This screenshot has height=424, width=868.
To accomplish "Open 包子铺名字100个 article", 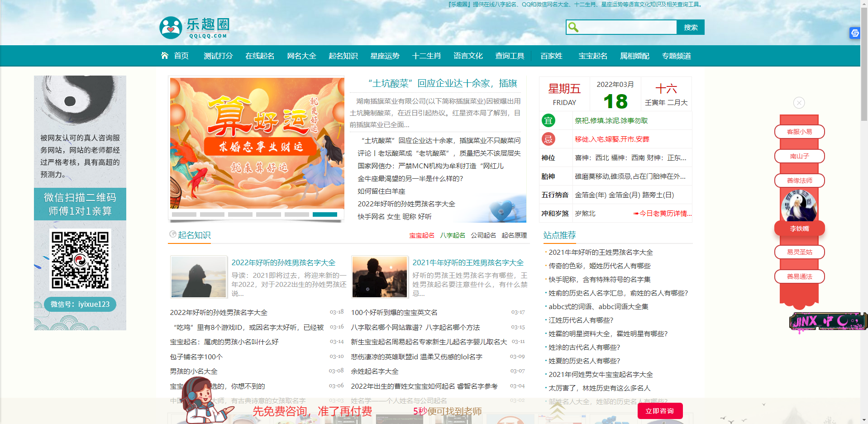I will [196, 357].
